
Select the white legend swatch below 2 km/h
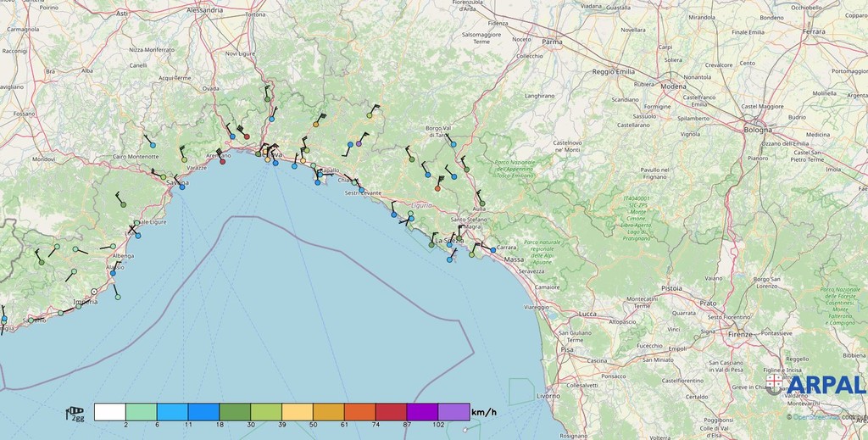pyautogui.click(x=109, y=412)
